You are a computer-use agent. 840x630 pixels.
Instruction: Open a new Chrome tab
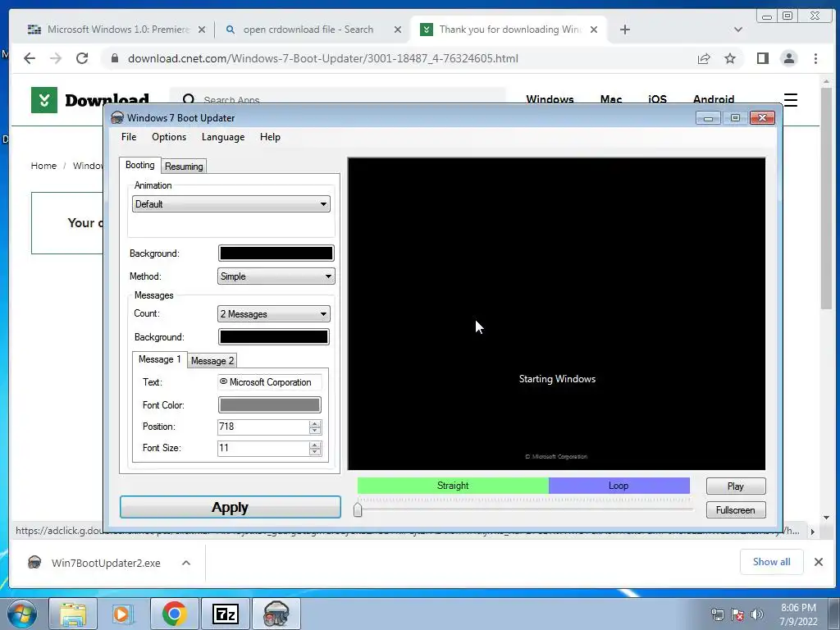(624, 30)
